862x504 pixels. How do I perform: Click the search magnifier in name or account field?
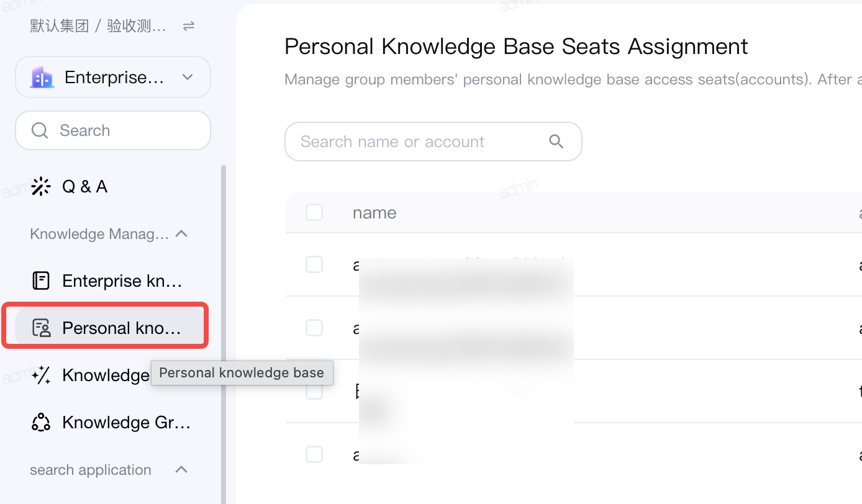[556, 142]
